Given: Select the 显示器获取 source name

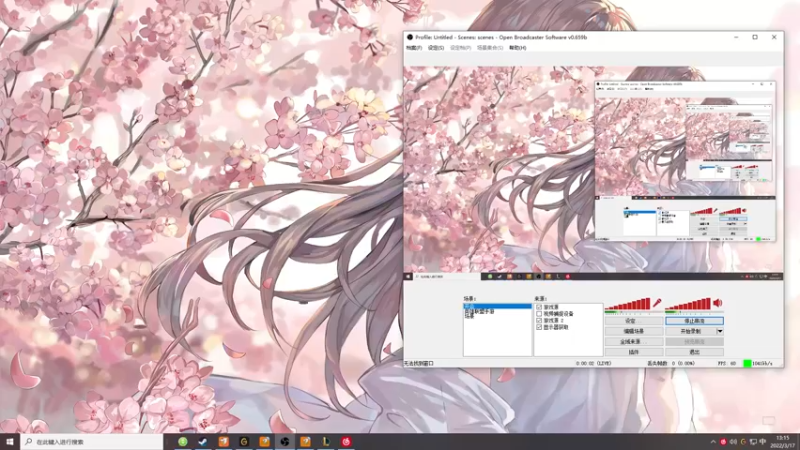Looking at the screenshot, I should (556, 327).
